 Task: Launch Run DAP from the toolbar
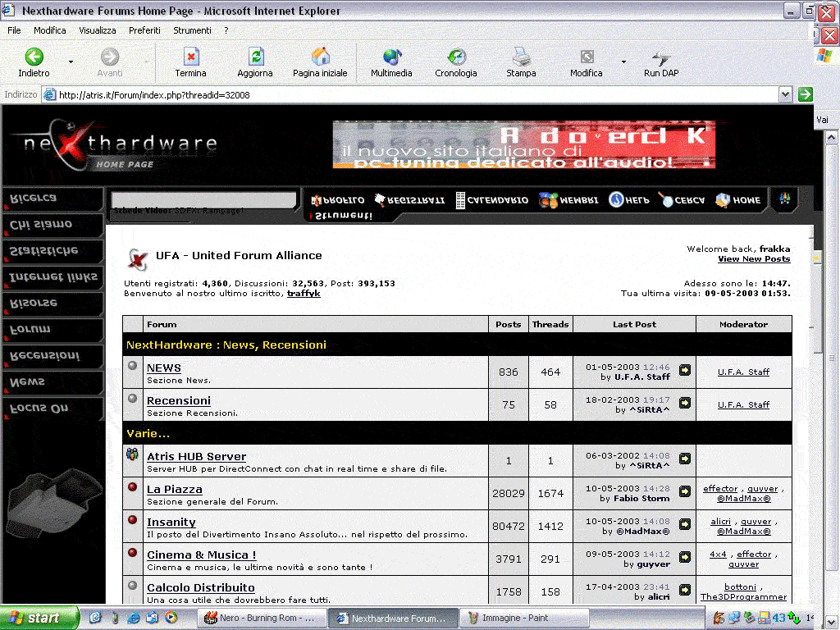coord(661,62)
